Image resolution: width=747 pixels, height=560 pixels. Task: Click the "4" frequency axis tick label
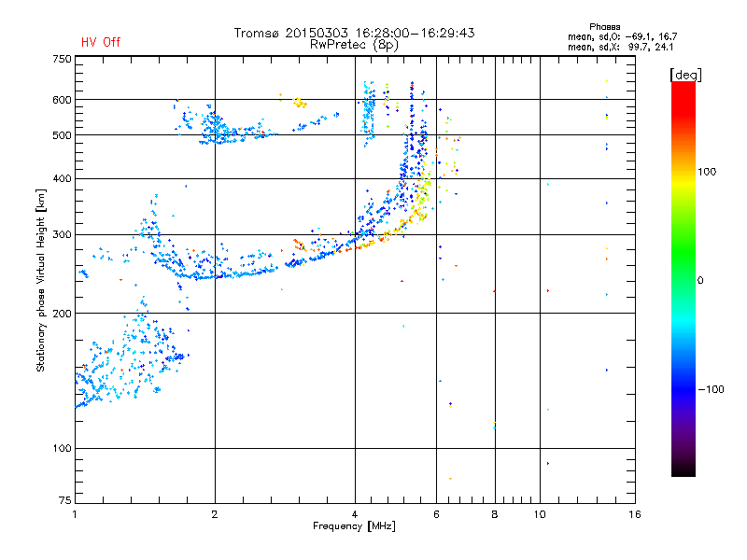(355, 514)
